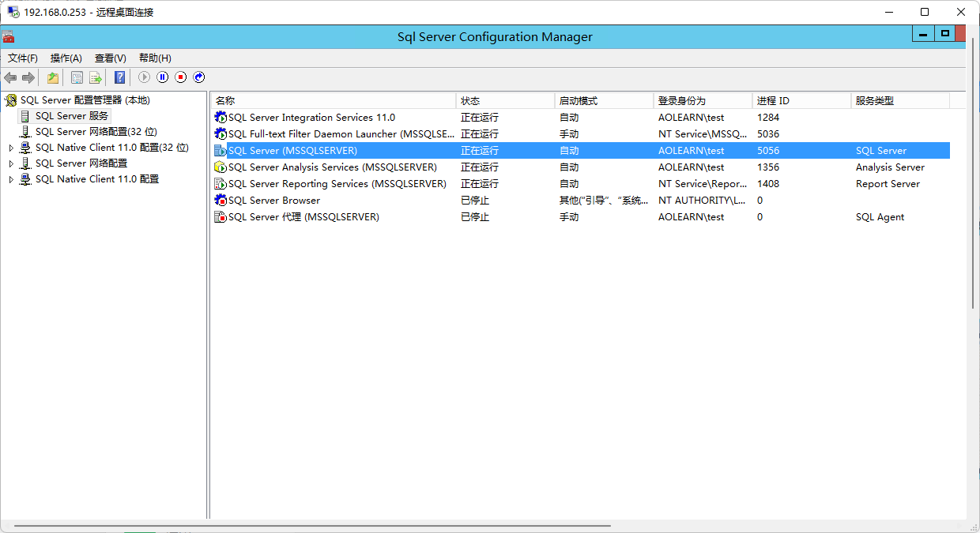Image resolution: width=980 pixels, height=533 pixels.
Task: Maximize the inner Configuration Manager window
Action: pos(944,34)
